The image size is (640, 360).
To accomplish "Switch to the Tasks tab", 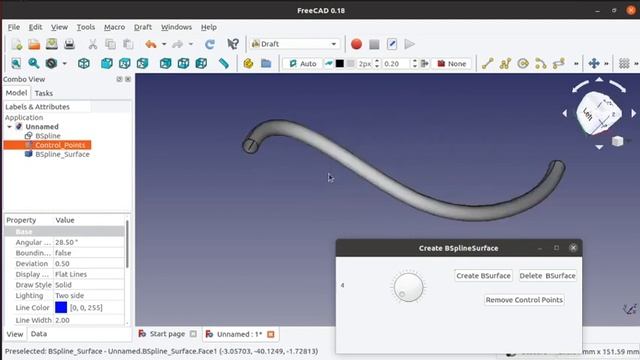I will pos(44,93).
